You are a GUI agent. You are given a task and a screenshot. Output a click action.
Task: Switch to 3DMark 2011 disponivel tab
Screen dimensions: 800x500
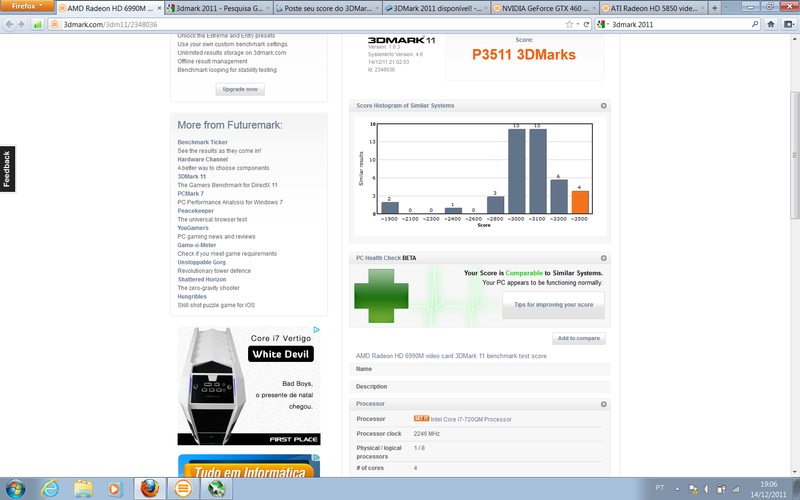coord(436,8)
